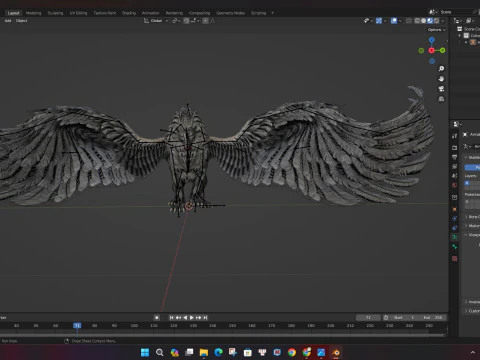Open the Global transform orientation dropdown
The height and width of the screenshot is (360, 480).
pyautogui.click(x=156, y=21)
